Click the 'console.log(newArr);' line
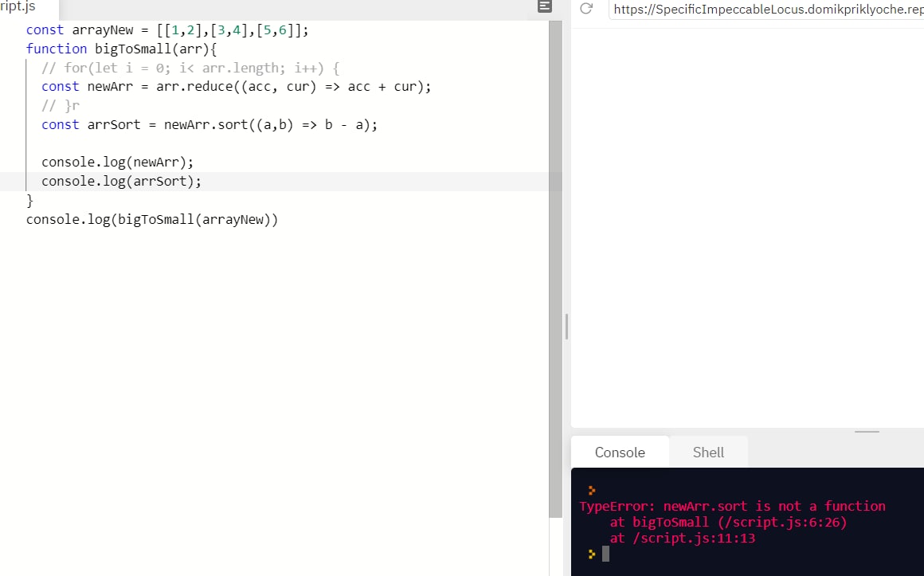The height and width of the screenshot is (576, 924). tap(117, 163)
